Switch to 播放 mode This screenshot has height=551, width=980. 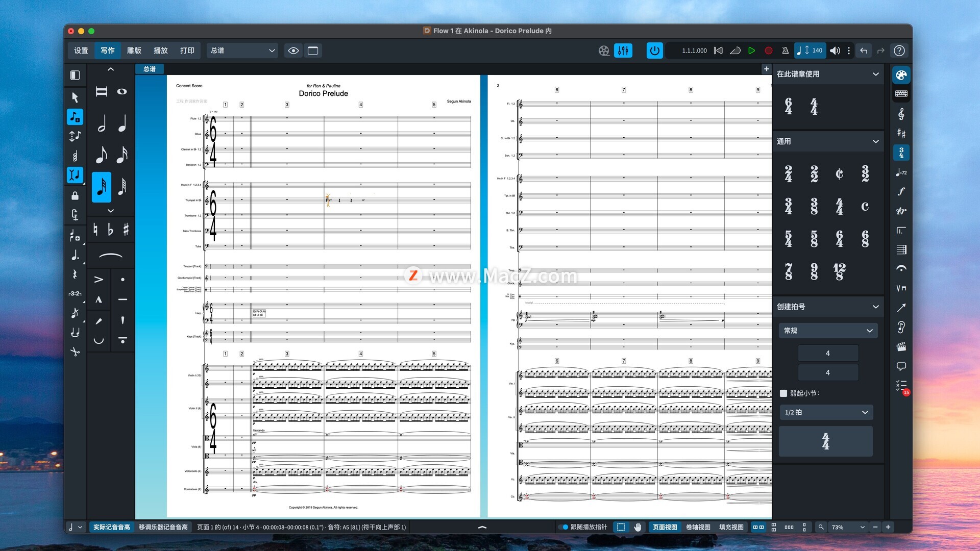pos(161,51)
